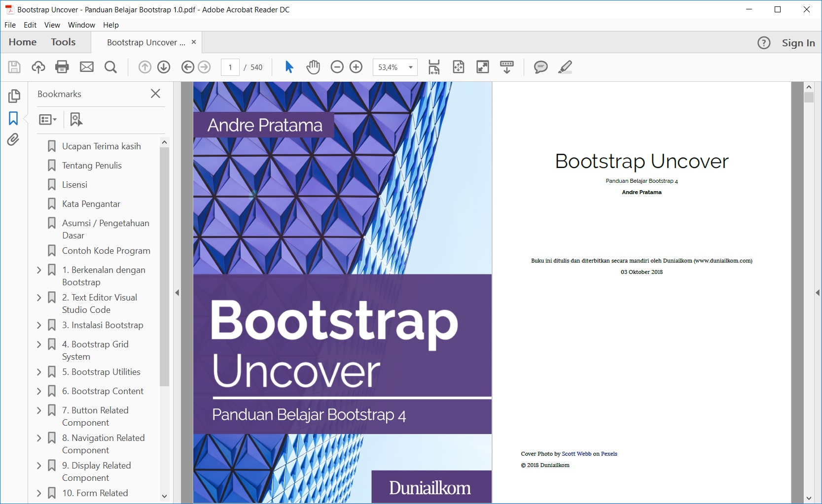Click document scrollbar down arrow
This screenshot has height=504, width=822.
pyautogui.click(x=809, y=498)
